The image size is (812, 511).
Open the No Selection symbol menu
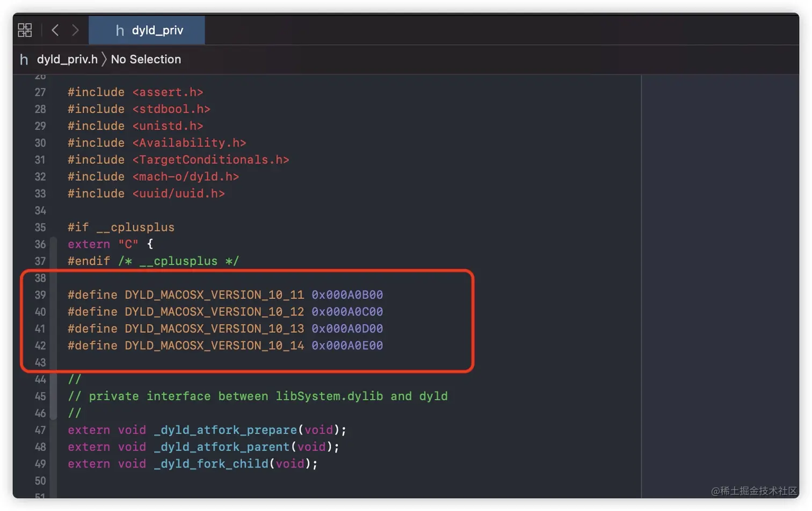click(146, 60)
